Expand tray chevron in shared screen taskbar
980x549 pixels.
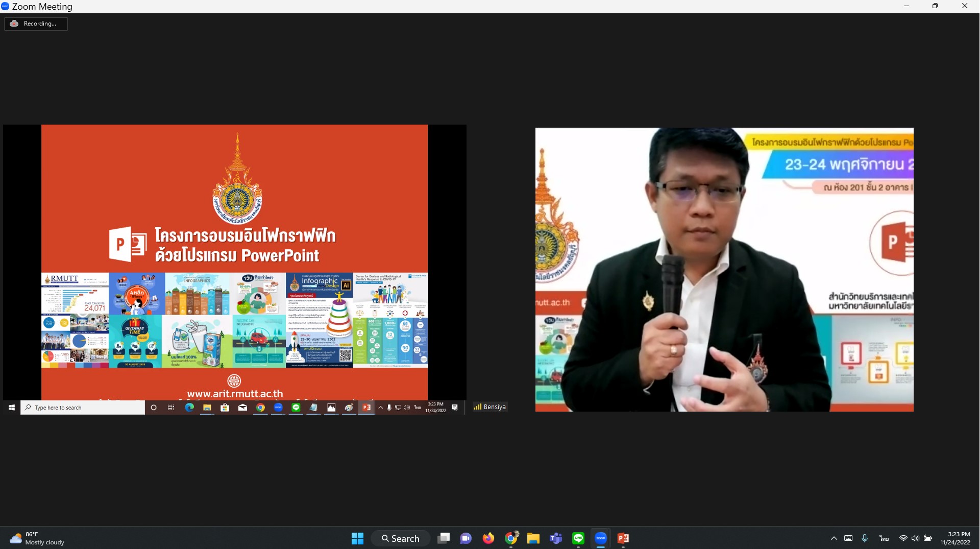pyautogui.click(x=381, y=408)
